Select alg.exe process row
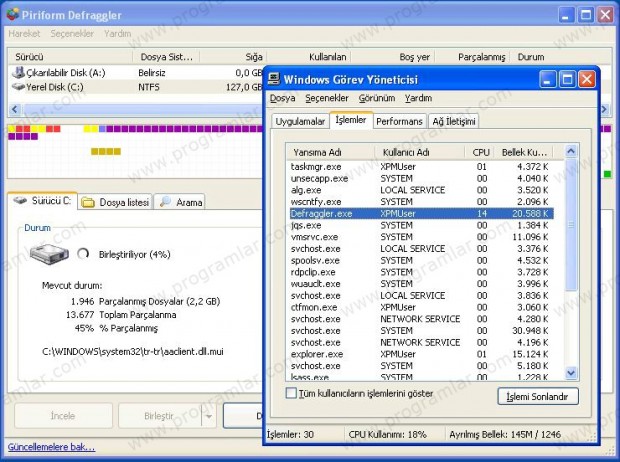The image size is (620, 462). click(x=421, y=190)
